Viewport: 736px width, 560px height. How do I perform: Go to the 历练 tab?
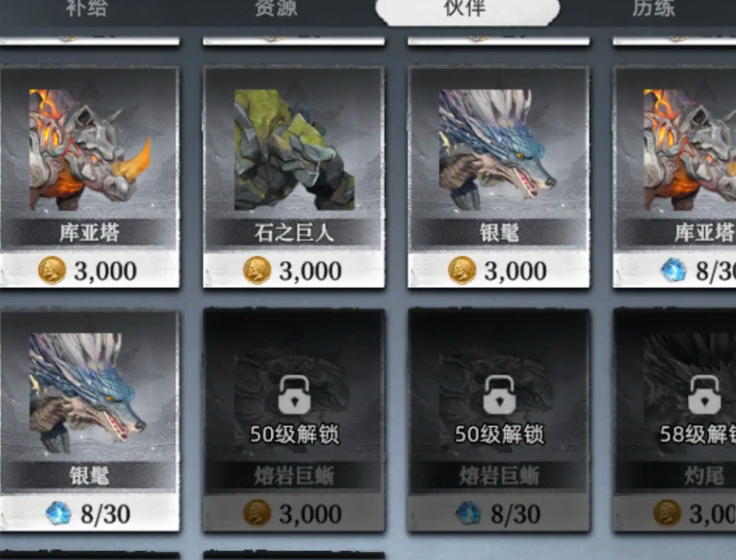pyautogui.click(x=653, y=8)
